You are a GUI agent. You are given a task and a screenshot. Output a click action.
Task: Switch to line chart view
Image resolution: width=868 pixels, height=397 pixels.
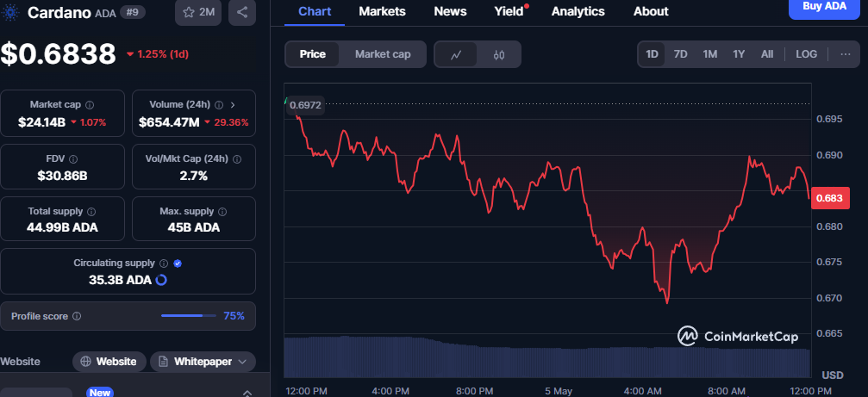(456, 54)
